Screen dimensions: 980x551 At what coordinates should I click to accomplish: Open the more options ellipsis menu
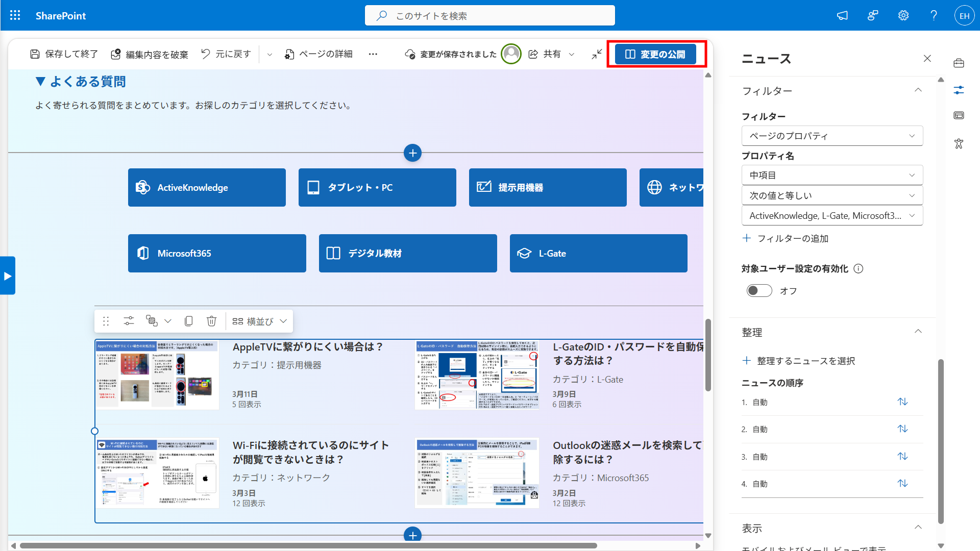[x=373, y=54]
